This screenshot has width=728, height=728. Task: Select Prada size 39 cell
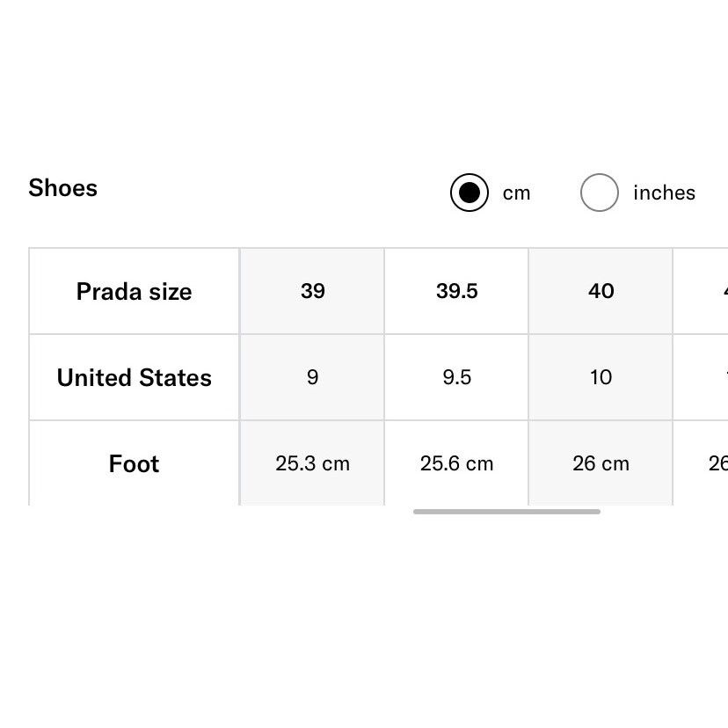point(312,291)
